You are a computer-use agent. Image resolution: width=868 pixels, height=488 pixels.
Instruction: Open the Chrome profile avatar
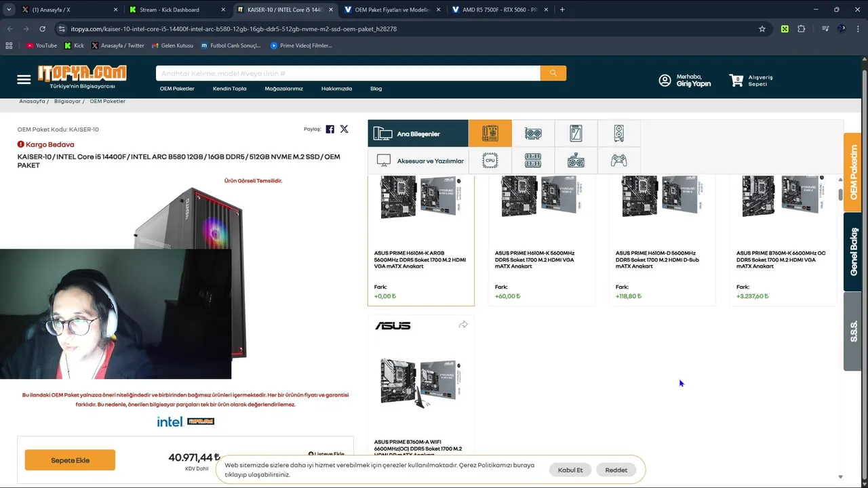click(x=842, y=29)
